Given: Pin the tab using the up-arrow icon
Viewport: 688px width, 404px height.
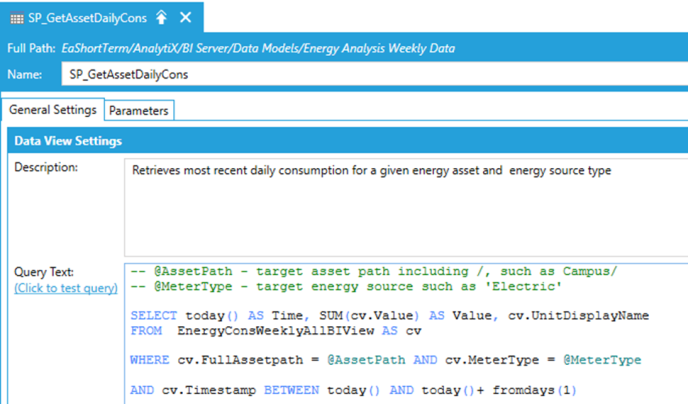Looking at the screenshot, I should (x=162, y=17).
